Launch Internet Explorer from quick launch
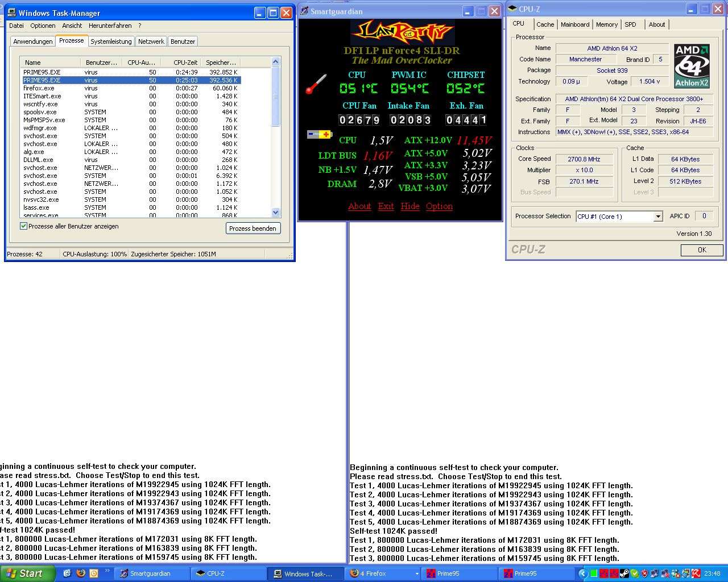 click(x=67, y=573)
